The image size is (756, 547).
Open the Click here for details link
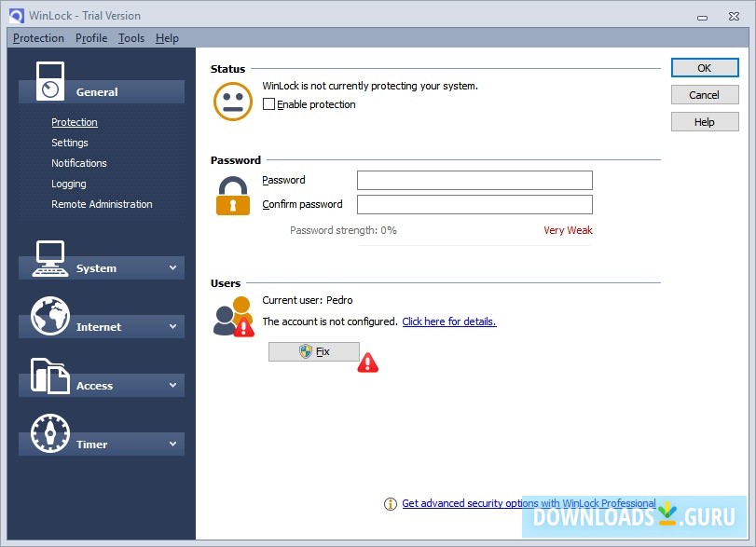[449, 321]
